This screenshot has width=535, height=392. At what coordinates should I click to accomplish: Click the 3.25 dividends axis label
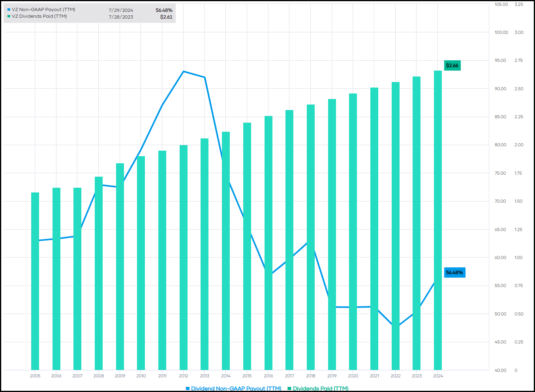519,4
